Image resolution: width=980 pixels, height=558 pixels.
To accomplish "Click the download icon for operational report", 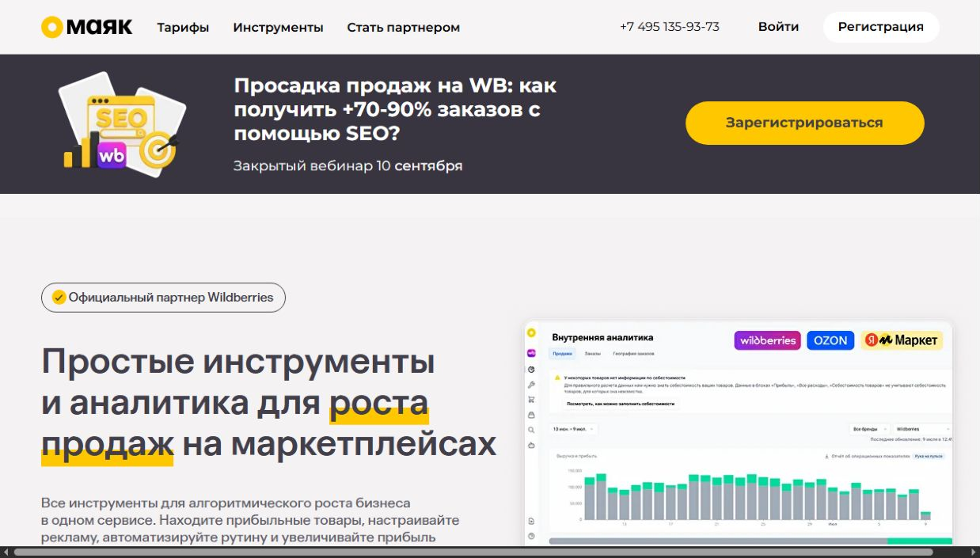I will tap(826, 457).
